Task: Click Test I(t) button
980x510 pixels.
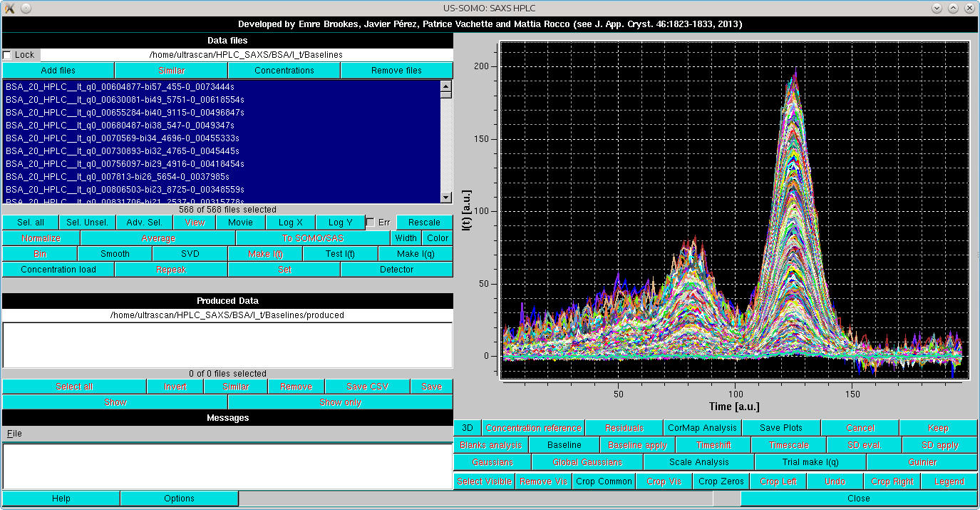Action: click(x=341, y=254)
